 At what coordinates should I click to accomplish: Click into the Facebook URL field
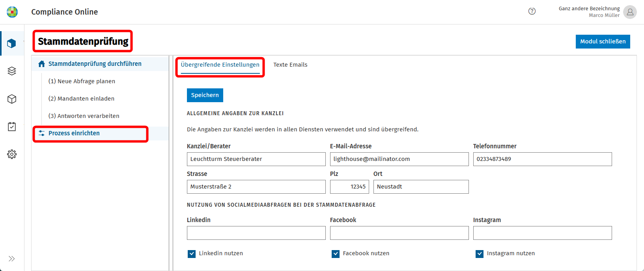click(x=399, y=233)
